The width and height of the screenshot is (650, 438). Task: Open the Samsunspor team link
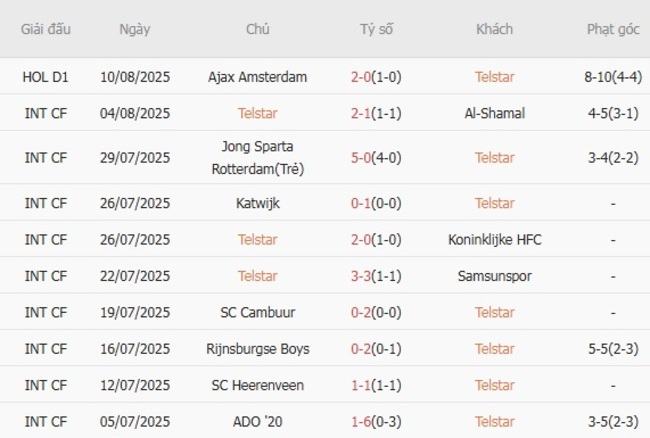point(495,276)
